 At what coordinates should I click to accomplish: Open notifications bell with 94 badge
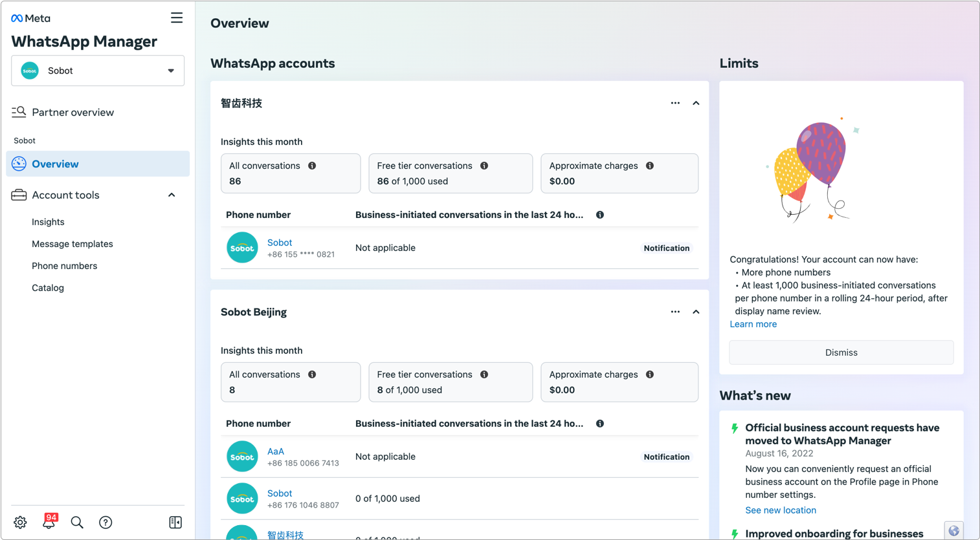(x=49, y=521)
